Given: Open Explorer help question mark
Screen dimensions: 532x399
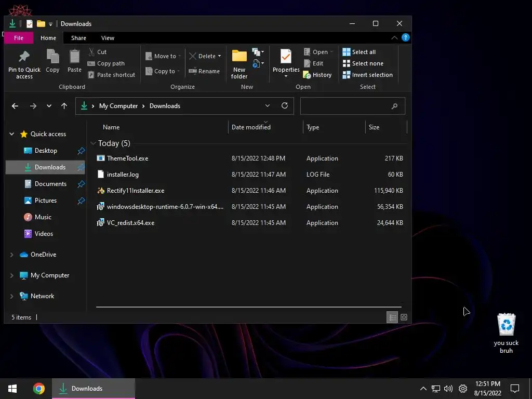Looking at the screenshot, I should pos(405,37).
